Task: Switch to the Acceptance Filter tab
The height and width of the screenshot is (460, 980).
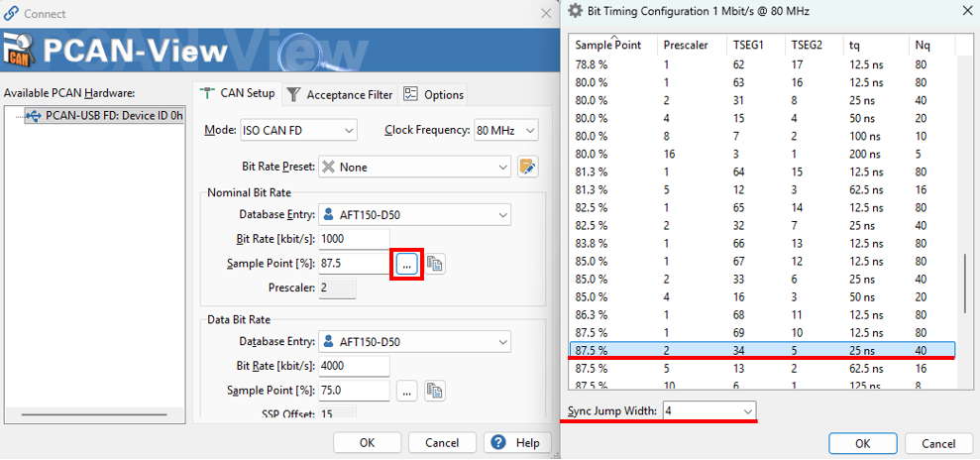Action: tap(340, 95)
